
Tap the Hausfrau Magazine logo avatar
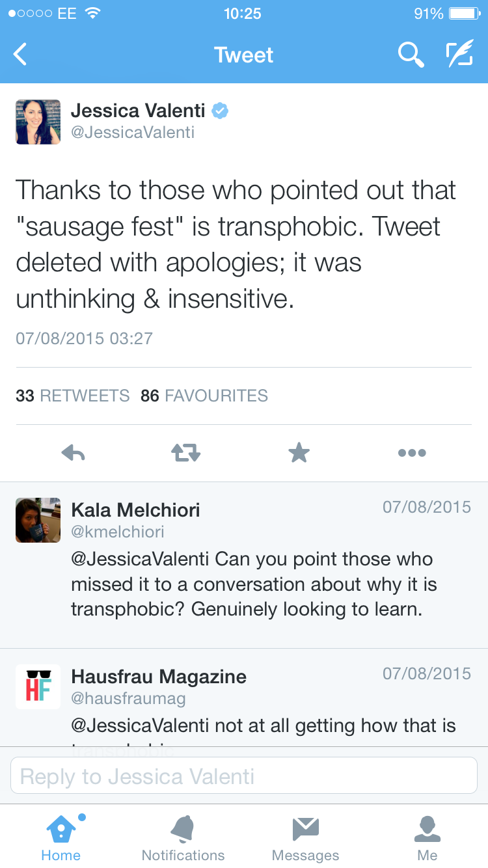[x=38, y=686]
